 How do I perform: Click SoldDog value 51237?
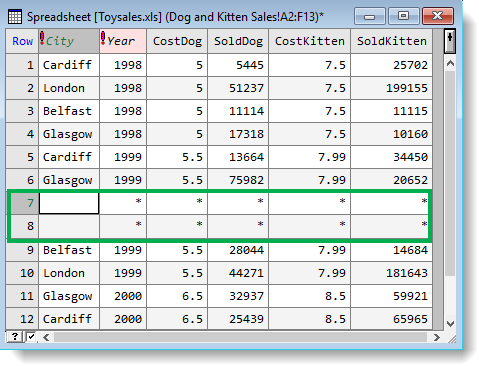pos(238,88)
